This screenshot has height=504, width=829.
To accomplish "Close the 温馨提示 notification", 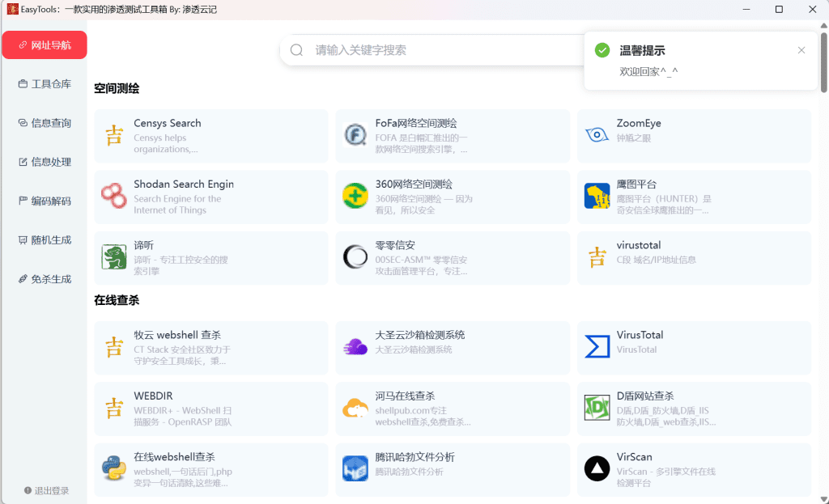I will point(801,50).
